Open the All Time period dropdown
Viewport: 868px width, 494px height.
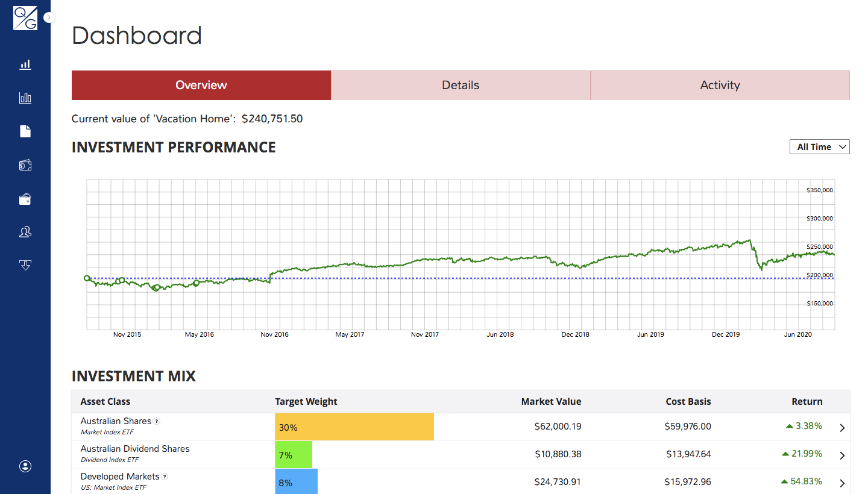820,147
